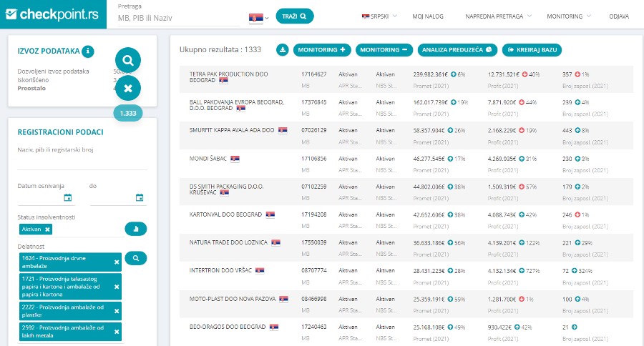Open MOTO-PLAST DOO NOVA PAZOVA company
Viewport: 644px width, 346px height.
pyautogui.click(x=233, y=300)
